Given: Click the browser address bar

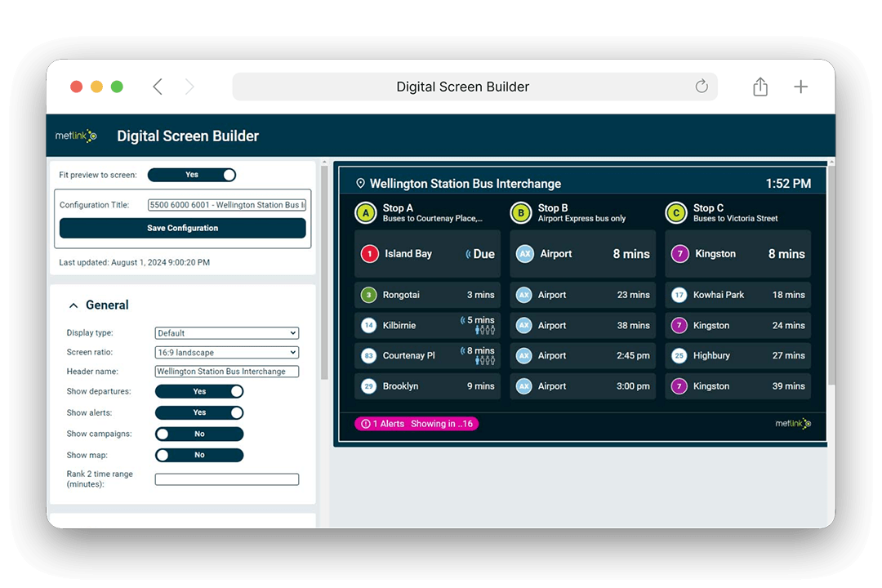Looking at the screenshot, I should coord(474,87).
